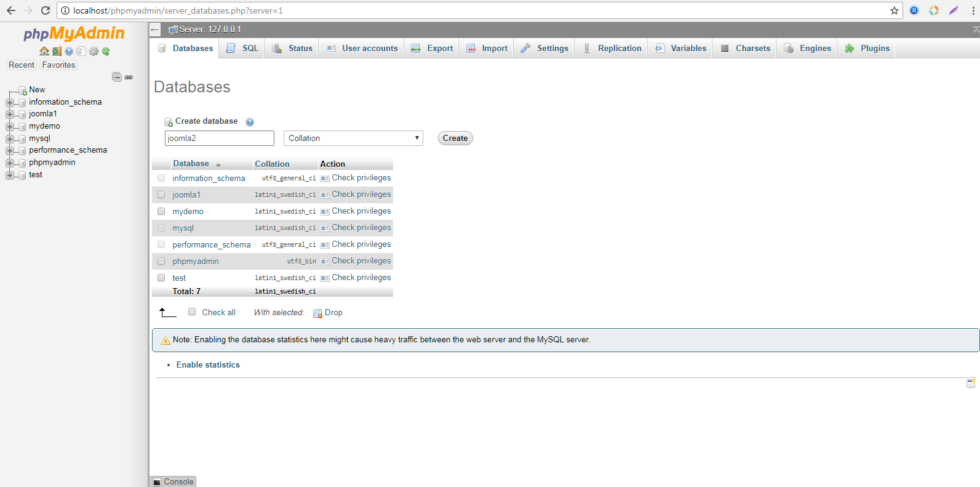The image size is (980, 487).
Task: Click the Recent button
Action: (x=22, y=65)
